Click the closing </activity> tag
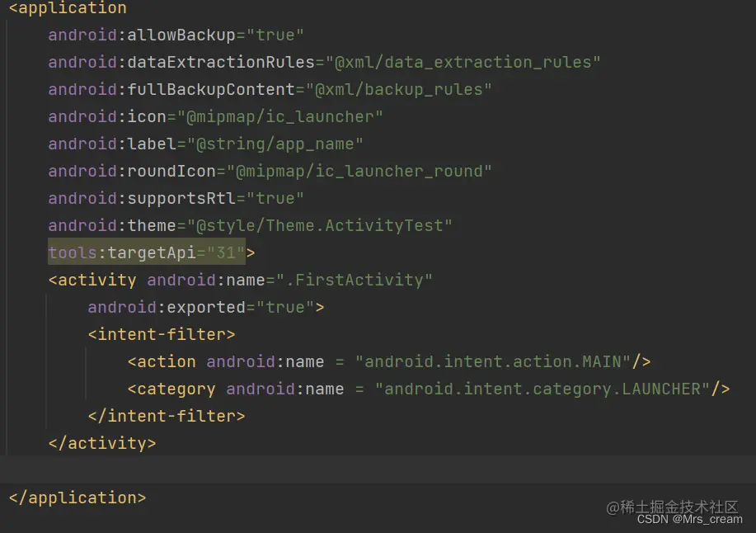Viewport: 756px width, 533px height. [102, 443]
